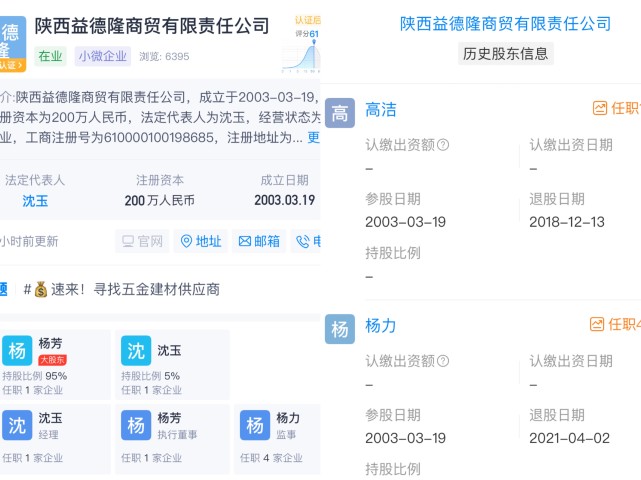The width and height of the screenshot is (641, 480).
Task: Open 高洁's name link in shareholder history
Action: (382, 109)
